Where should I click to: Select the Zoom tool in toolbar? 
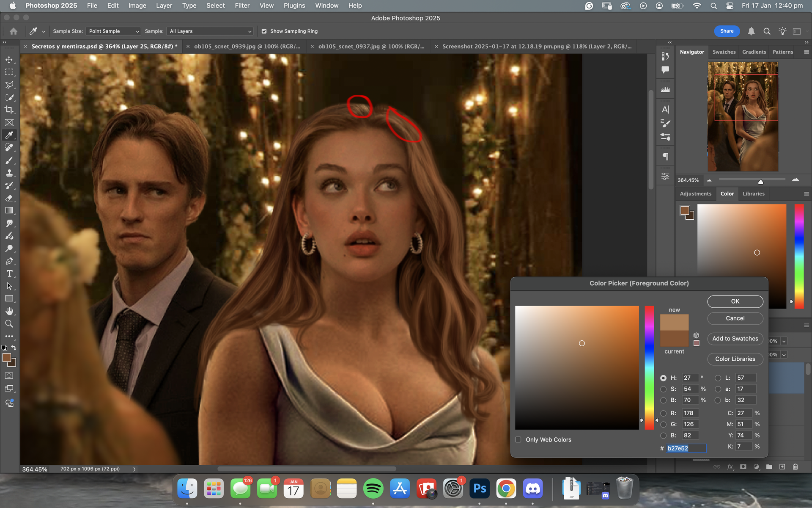tap(9, 324)
